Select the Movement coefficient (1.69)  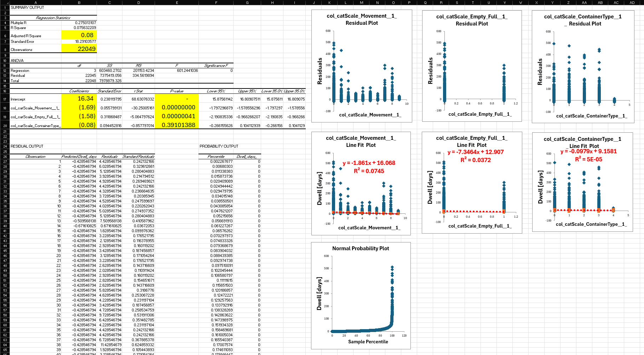click(79, 108)
